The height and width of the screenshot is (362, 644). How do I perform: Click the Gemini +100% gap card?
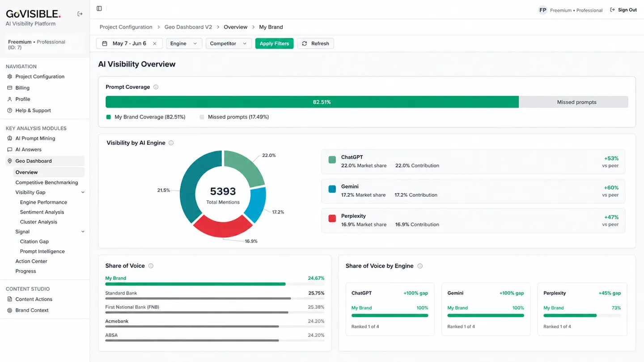(x=486, y=309)
